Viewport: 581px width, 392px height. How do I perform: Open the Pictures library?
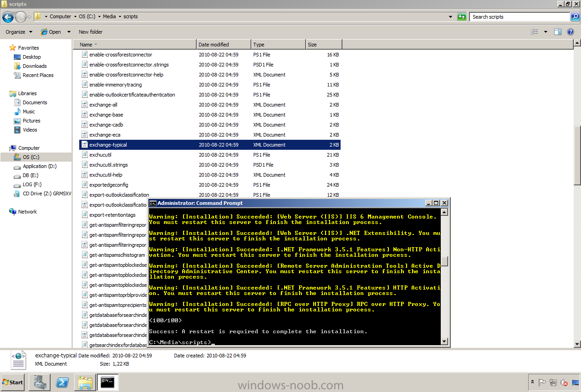[x=31, y=121]
